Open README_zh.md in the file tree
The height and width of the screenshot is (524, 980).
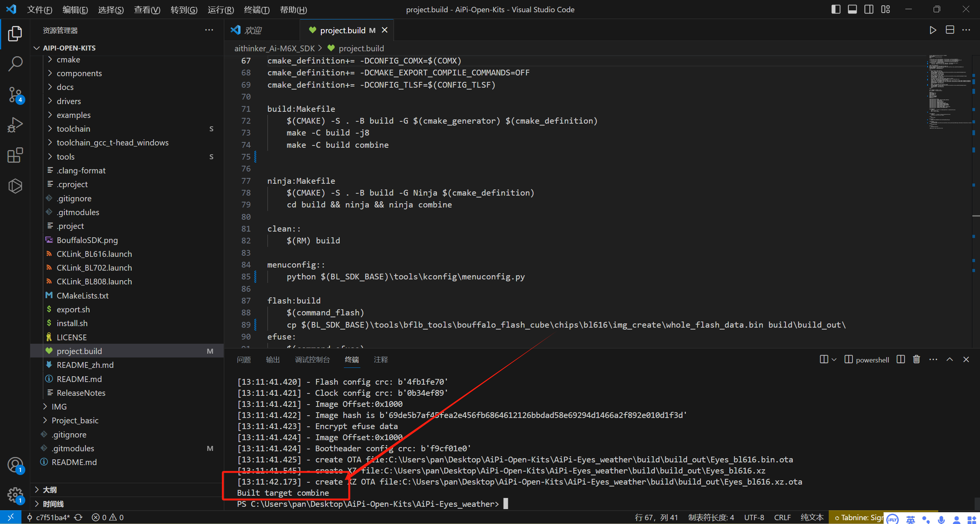(x=85, y=365)
